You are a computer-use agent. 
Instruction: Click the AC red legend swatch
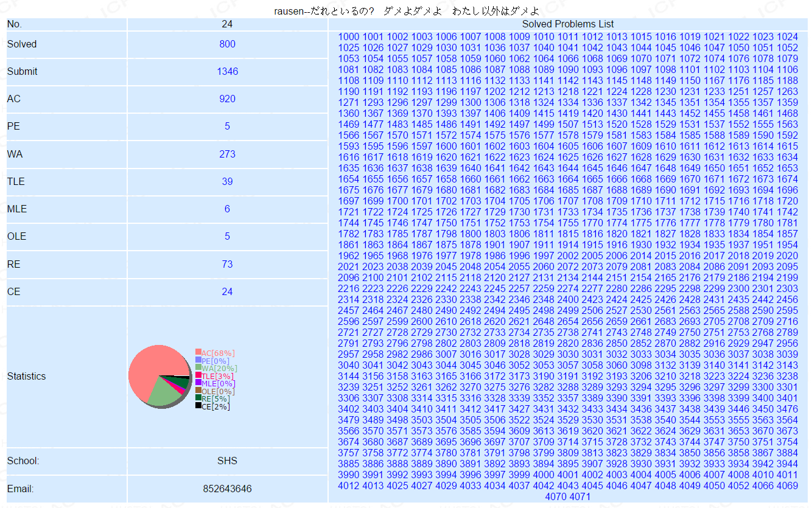point(198,352)
